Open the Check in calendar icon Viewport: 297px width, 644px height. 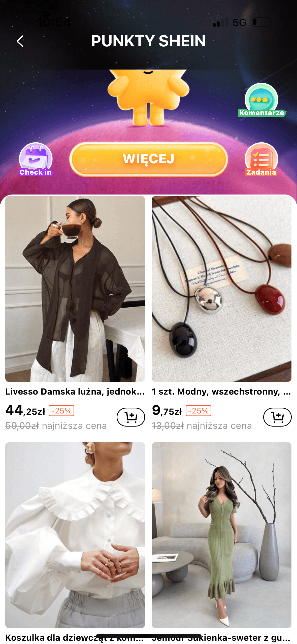pos(36,159)
